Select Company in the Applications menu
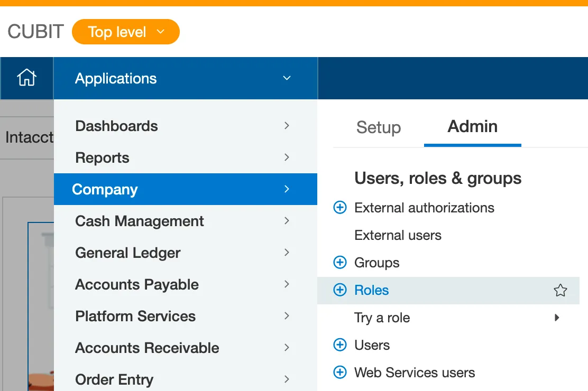This screenshot has height=391, width=588. (x=186, y=189)
